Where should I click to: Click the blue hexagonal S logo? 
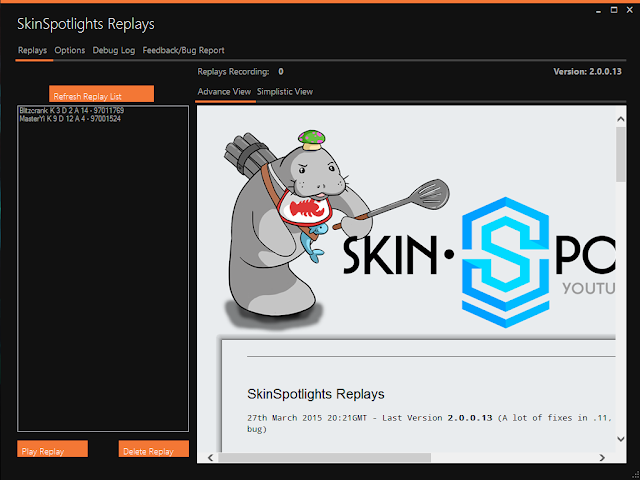tap(505, 262)
